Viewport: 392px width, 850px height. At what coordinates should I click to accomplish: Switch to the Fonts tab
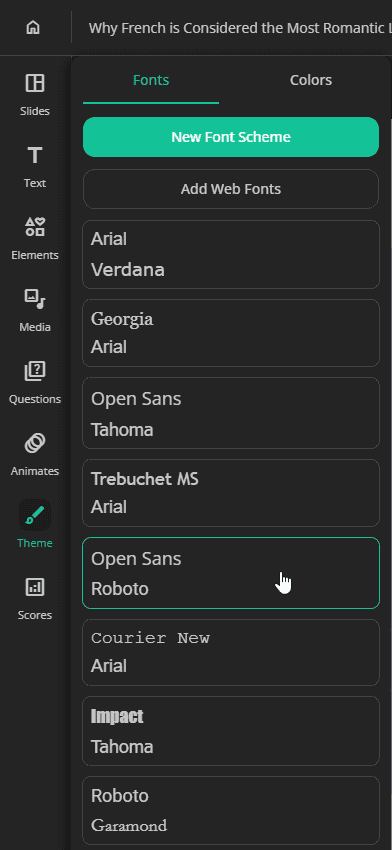point(151,80)
